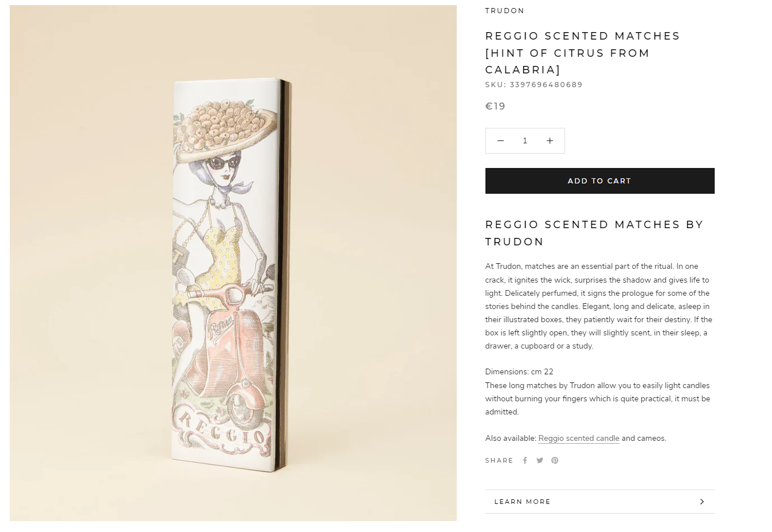The height and width of the screenshot is (532, 772).
Task: Click the Dimensions cm 22 text
Action: coord(519,371)
